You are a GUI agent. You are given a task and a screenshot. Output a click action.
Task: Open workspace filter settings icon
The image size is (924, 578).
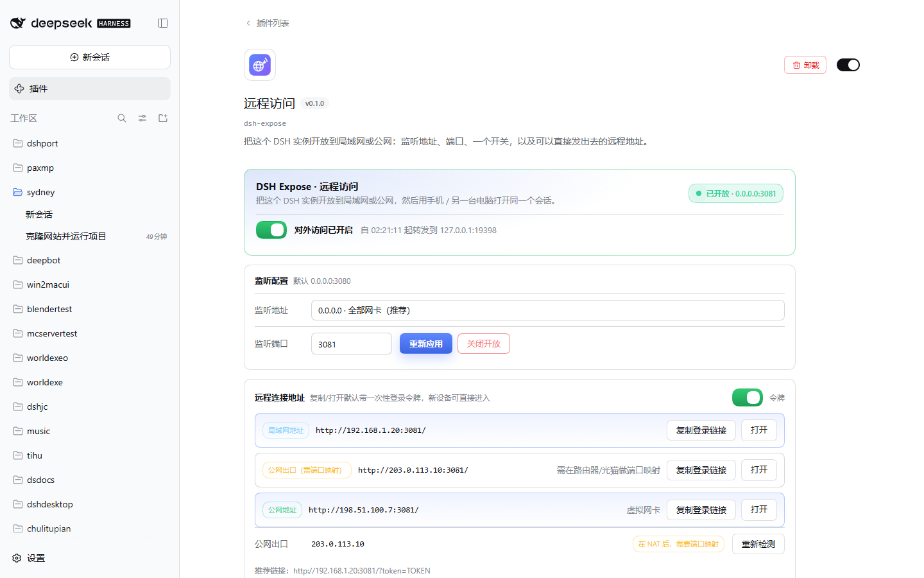[x=142, y=118]
